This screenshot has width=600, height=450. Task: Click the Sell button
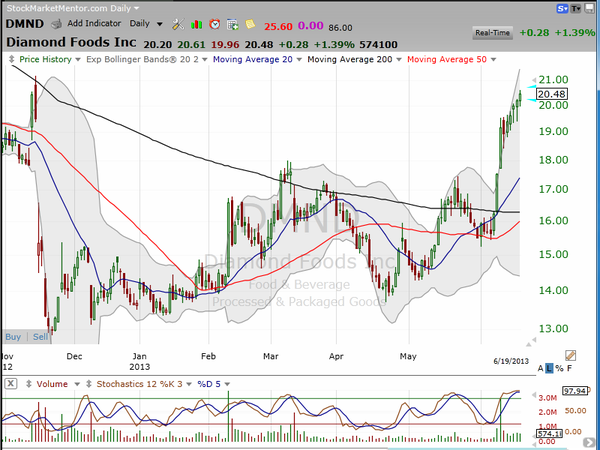40,337
